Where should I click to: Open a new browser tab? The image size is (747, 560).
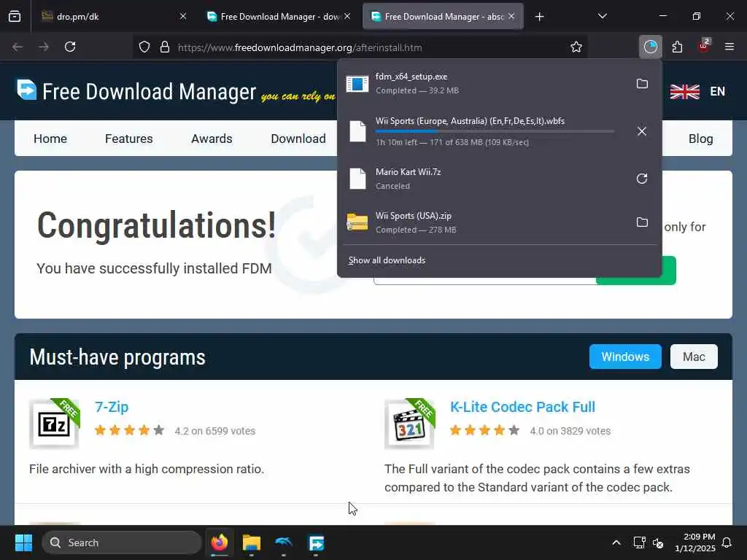click(x=539, y=17)
